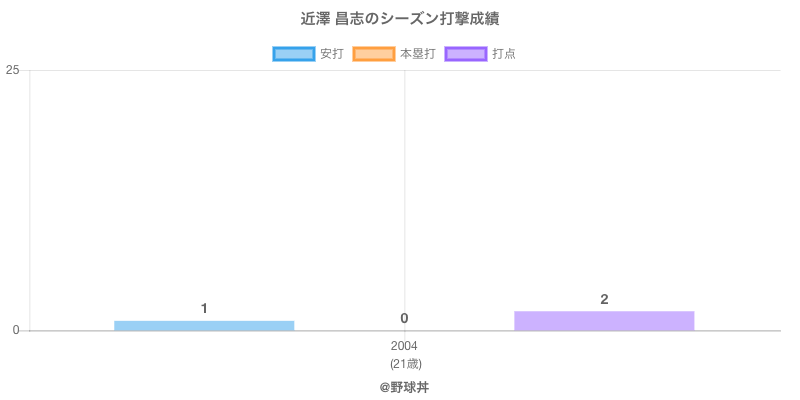The image size is (800, 400).
Task: Click the chart title 近澤 昌志のシーズン打撃成績
Action: (400, 19)
